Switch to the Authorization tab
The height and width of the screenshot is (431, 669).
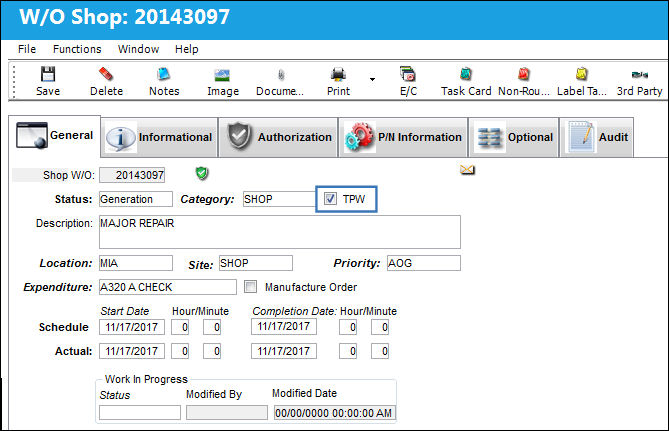279,137
